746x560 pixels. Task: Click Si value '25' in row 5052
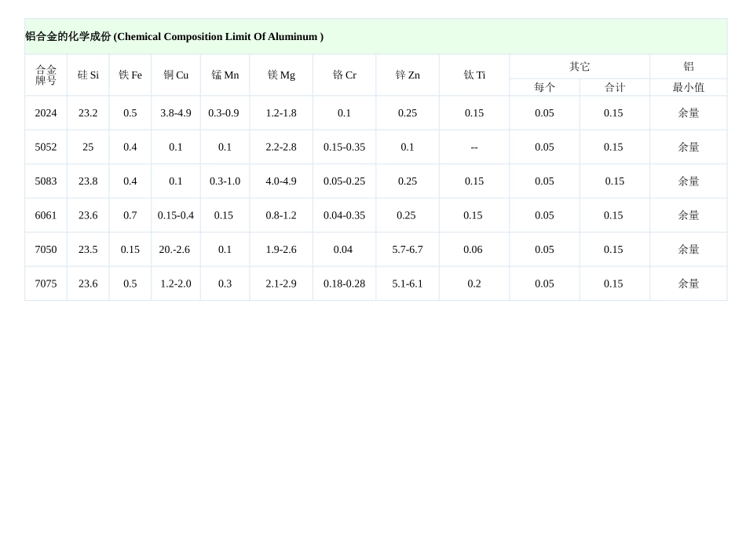88,148
